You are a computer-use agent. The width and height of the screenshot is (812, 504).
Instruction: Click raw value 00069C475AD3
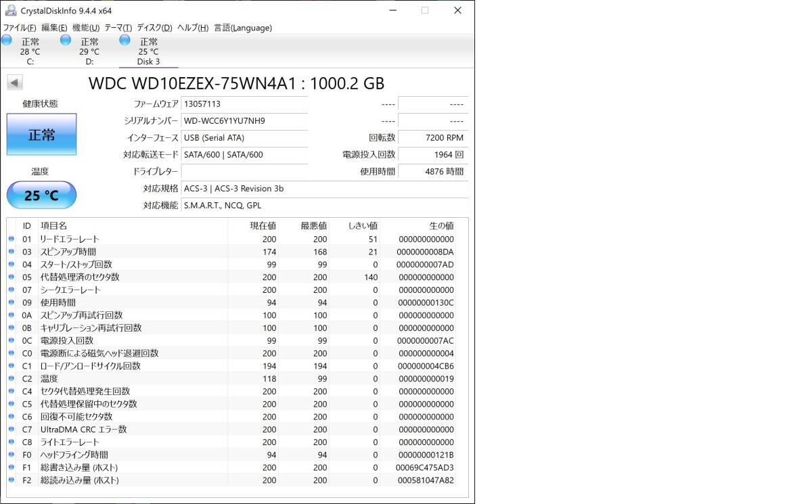(x=425, y=467)
